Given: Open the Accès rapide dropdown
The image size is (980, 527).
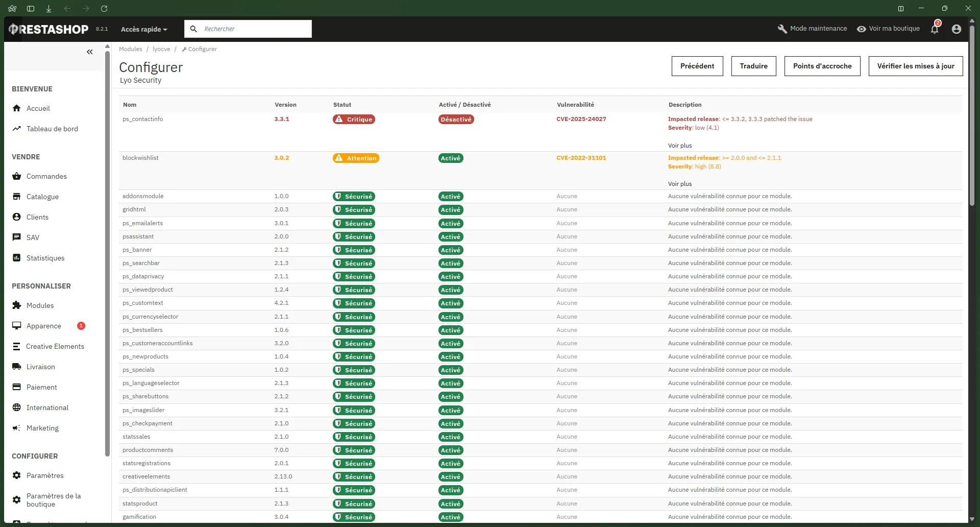Looking at the screenshot, I should [x=144, y=29].
